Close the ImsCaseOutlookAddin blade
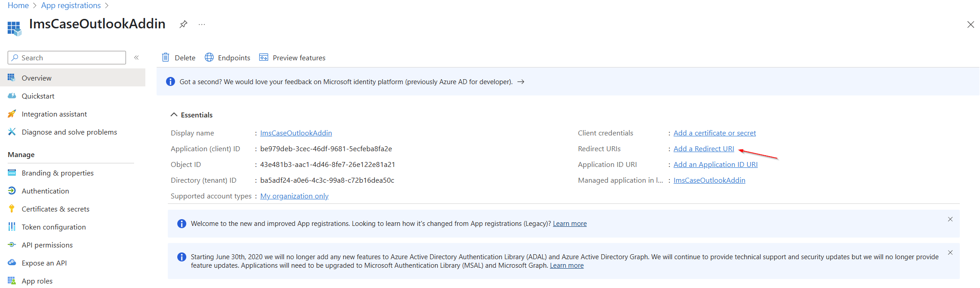Image resolution: width=980 pixels, height=288 pixels. 971,24
